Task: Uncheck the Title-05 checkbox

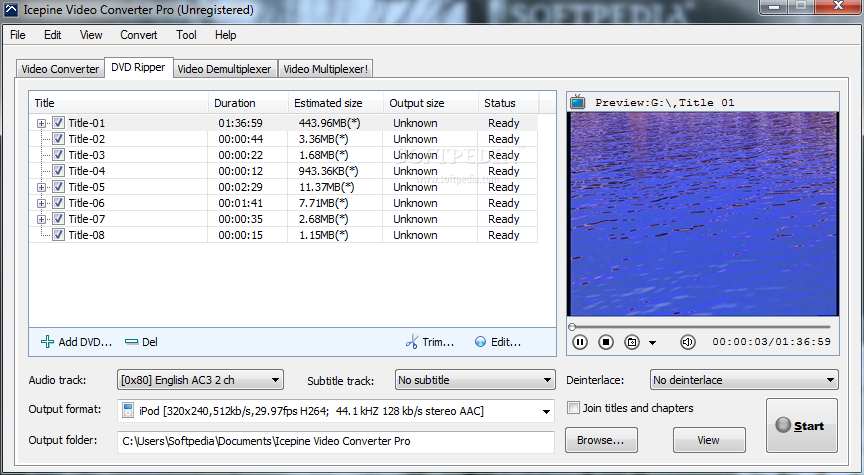Action: (x=58, y=186)
